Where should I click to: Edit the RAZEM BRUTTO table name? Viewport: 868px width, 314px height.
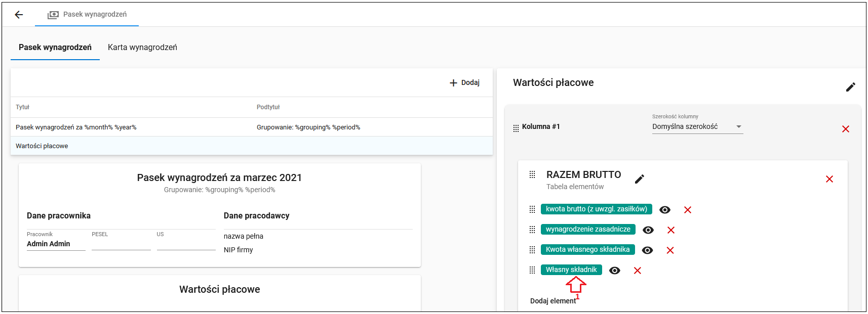(640, 179)
